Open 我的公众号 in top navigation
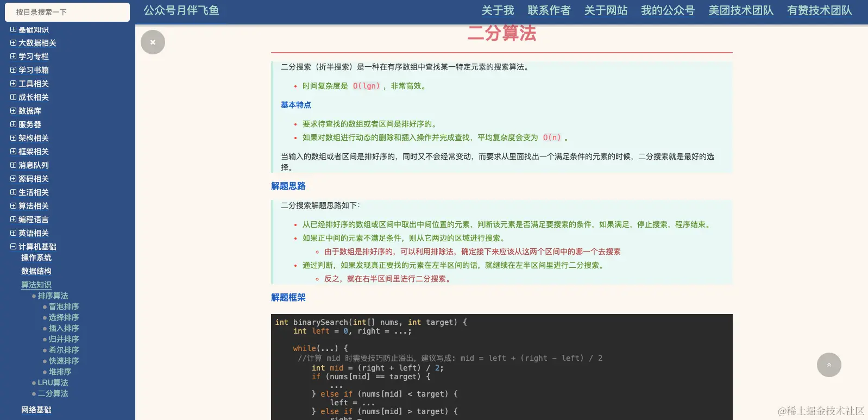The height and width of the screenshot is (420, 868). coord(668,10)
